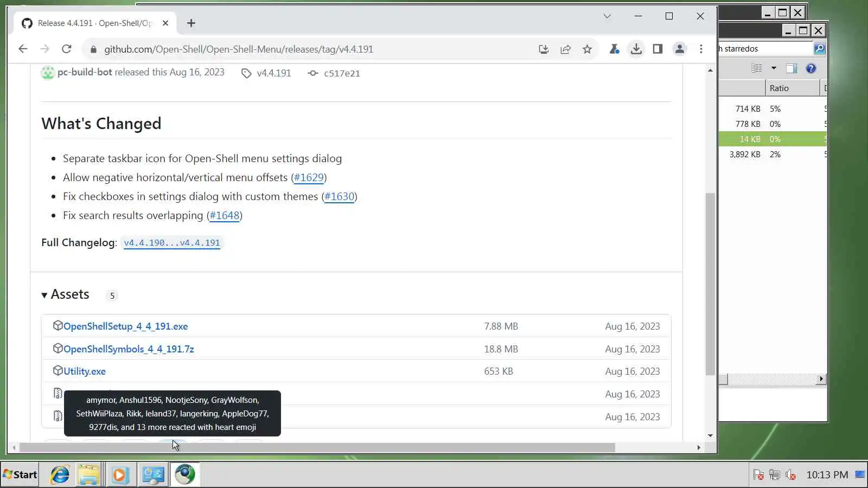Toggle the browser side panel
868x488 pixels.
[658, 49]
